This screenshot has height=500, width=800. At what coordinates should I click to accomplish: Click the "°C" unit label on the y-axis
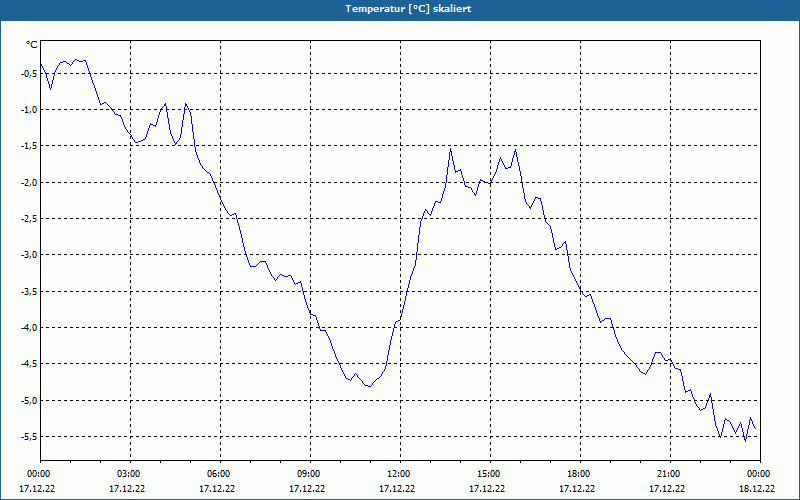point(32,45)
